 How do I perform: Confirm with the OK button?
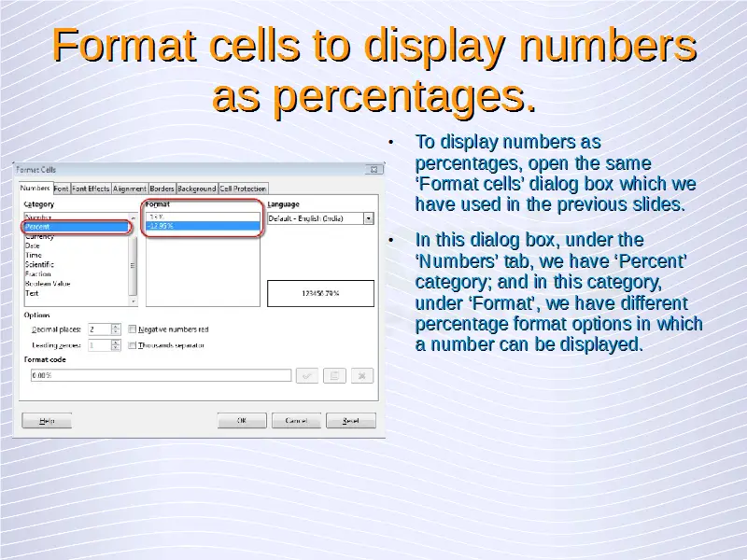pos(242,421)
